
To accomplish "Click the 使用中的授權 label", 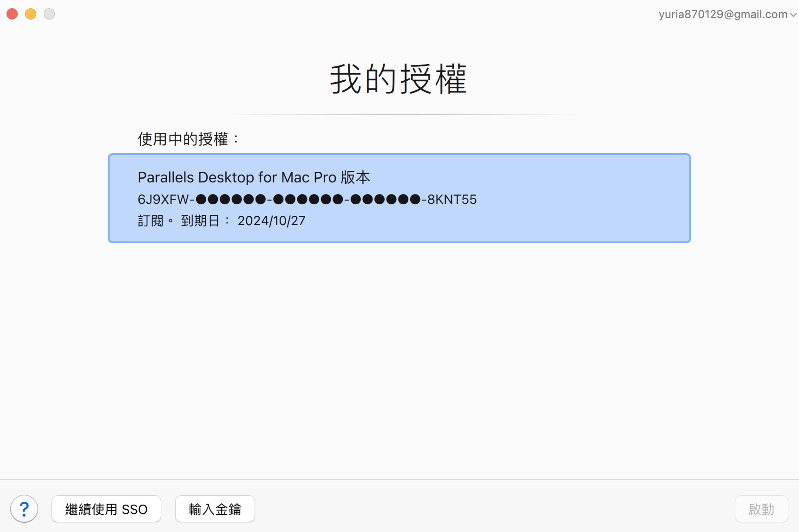I will [x=188, y=139].
